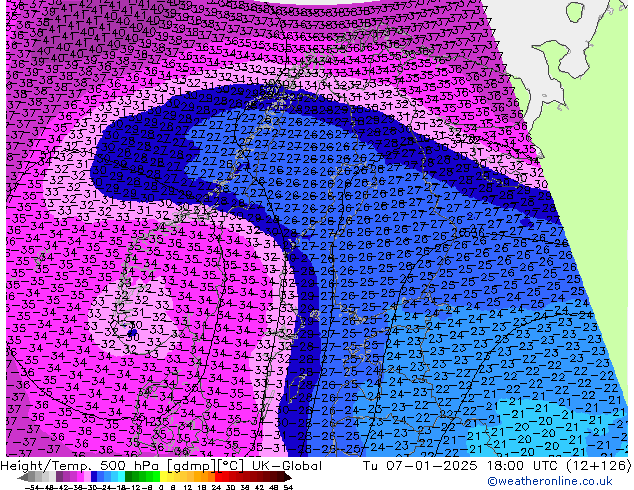
Task: Click the bright red swatch in the legend
Action: point(218,477)
